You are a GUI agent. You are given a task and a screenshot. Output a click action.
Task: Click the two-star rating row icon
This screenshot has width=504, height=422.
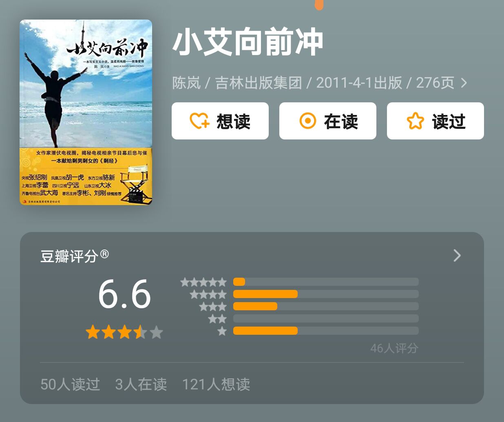pyautogui.click(x=217, y=318)
